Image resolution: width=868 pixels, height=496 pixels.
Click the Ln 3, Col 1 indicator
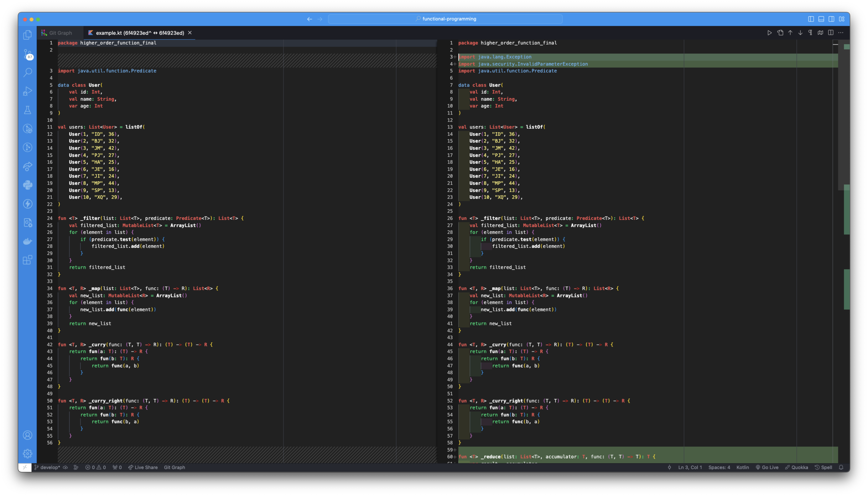click(690, 467)
